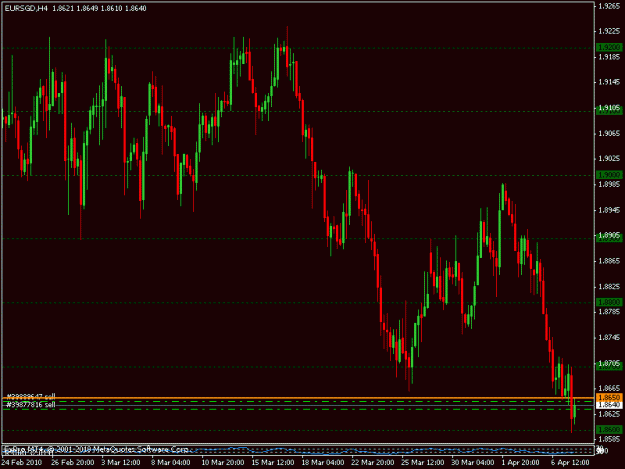The image size is (625, 469).
Task: Click the orange 1.8650 price tag
Action: [x=609, y=397]
